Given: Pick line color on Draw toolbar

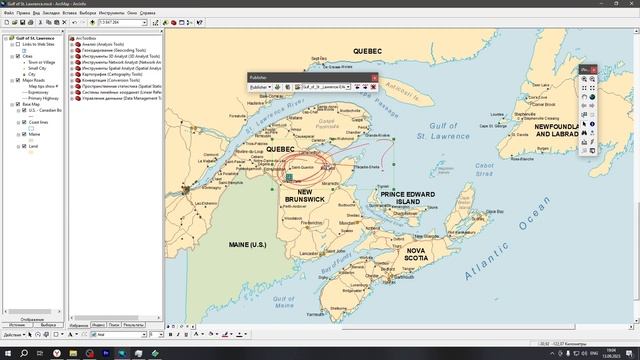Looking at the screenshot, I should point(225,335).
